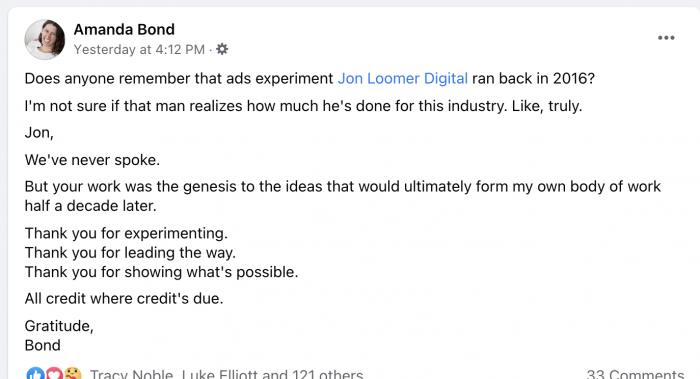The image size is (700, 379).
Task: Click the blue thumbs-up Like reaction icon
Action: click(x=35, y=374)
